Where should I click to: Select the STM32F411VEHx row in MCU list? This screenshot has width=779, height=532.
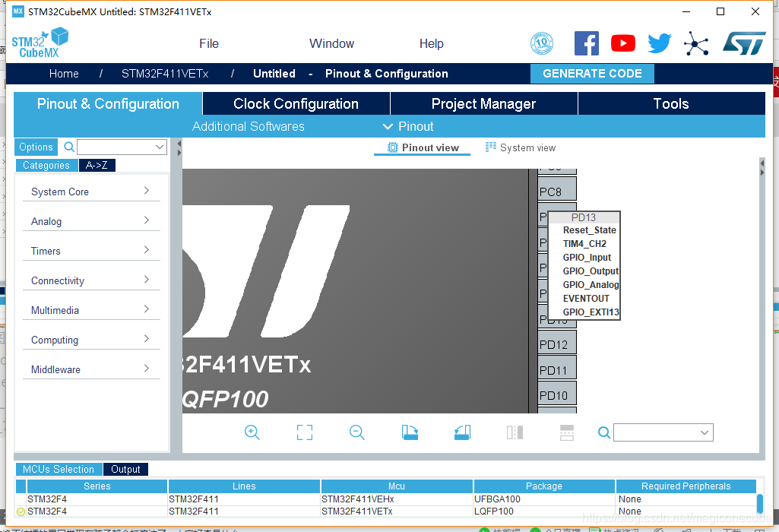[x=357, y=499]
